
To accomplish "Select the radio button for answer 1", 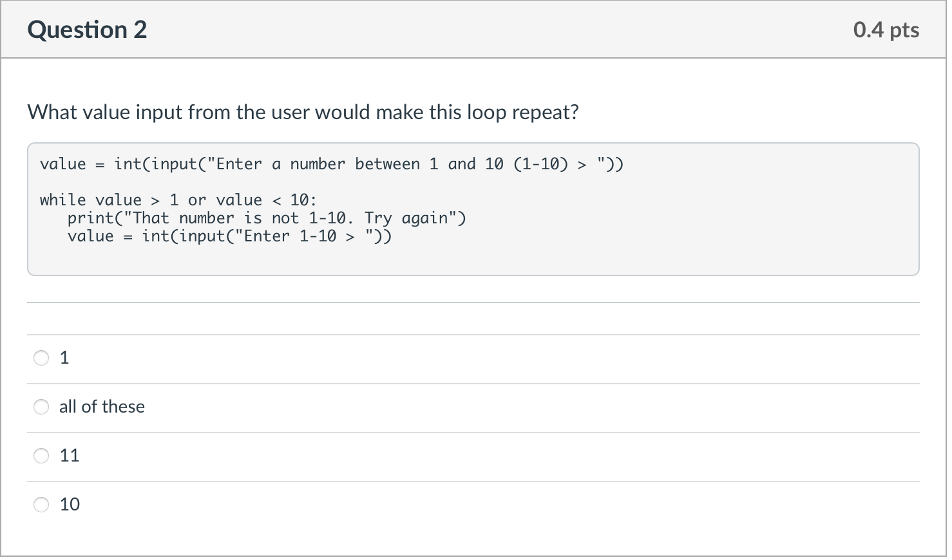I will coord(41,358).
